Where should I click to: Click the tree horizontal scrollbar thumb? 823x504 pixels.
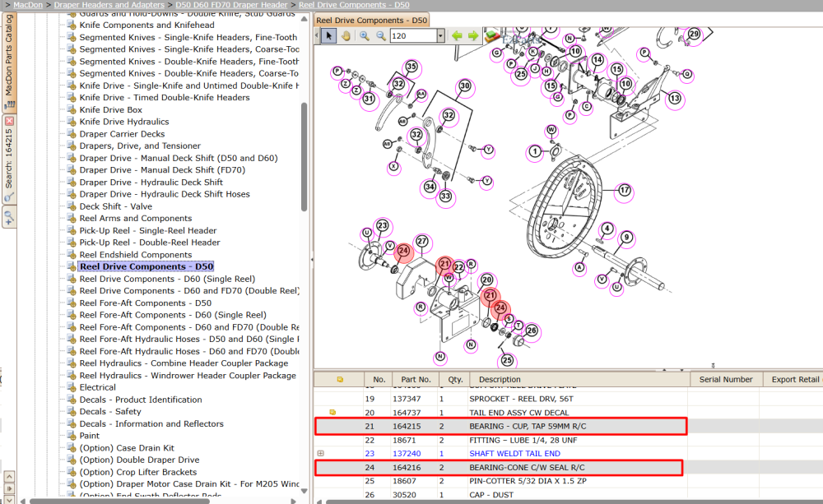(x=119, y=501)
